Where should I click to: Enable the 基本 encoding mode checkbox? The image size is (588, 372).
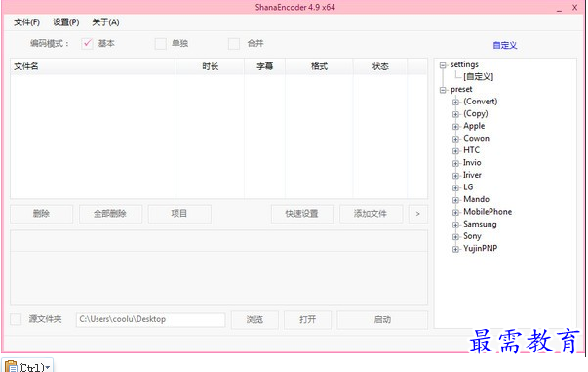point(87,44)
